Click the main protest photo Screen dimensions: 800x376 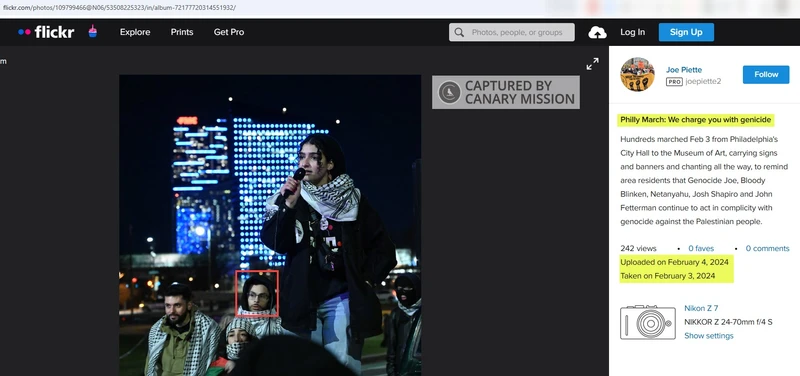(270, 225)
